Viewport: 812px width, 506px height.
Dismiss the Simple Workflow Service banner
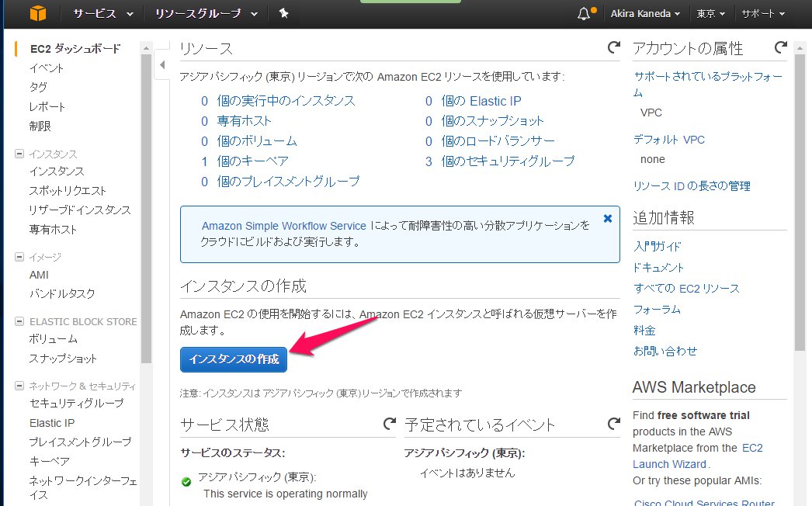(x=608, y=219)
